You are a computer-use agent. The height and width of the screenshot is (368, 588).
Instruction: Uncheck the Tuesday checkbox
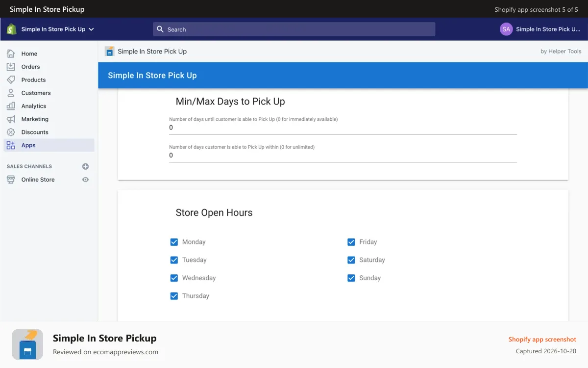[x=174, y=260]
